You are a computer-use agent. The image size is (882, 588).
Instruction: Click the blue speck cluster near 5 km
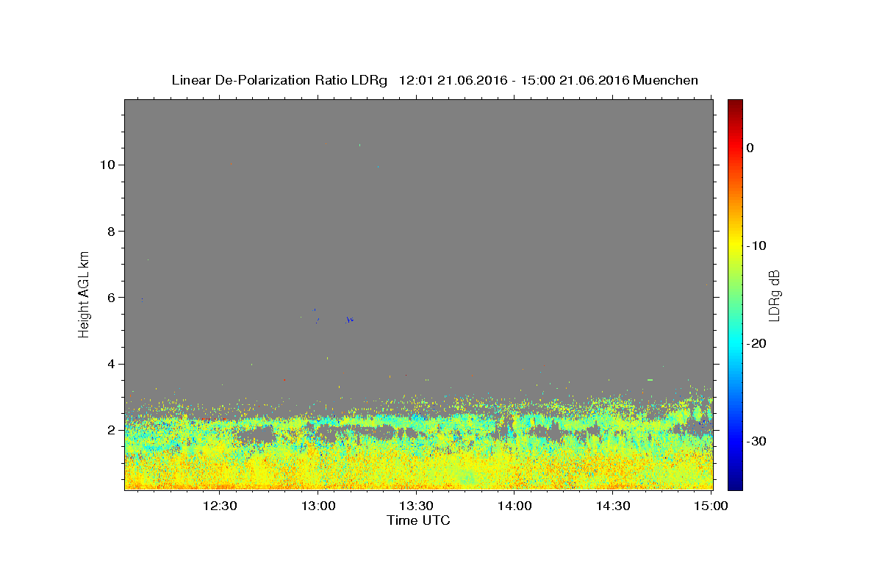[x=350, y=320]
